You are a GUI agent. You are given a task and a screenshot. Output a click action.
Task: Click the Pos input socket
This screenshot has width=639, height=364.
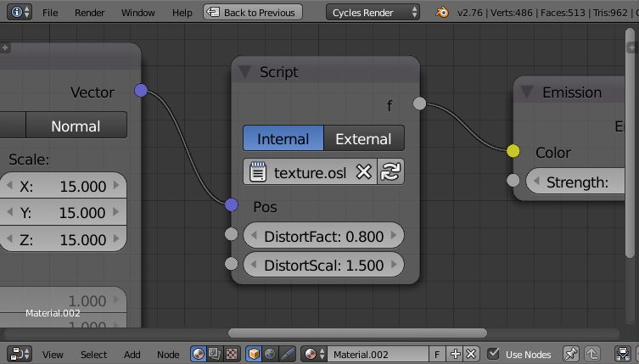click(x=232, y=204)
